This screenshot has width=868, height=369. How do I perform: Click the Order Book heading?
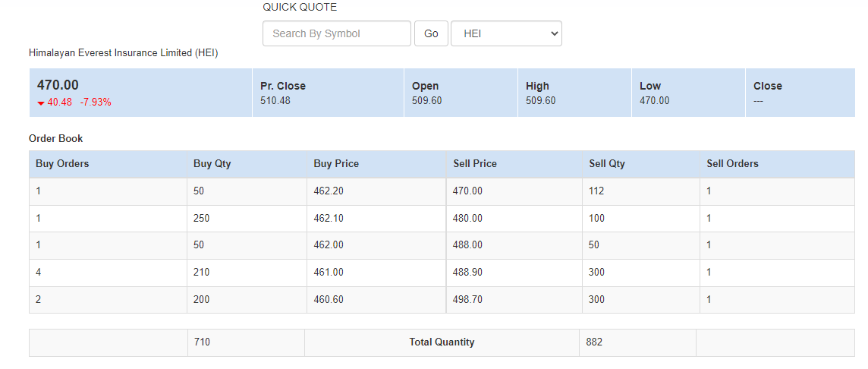pyautogui.click(x=56, y=139)
